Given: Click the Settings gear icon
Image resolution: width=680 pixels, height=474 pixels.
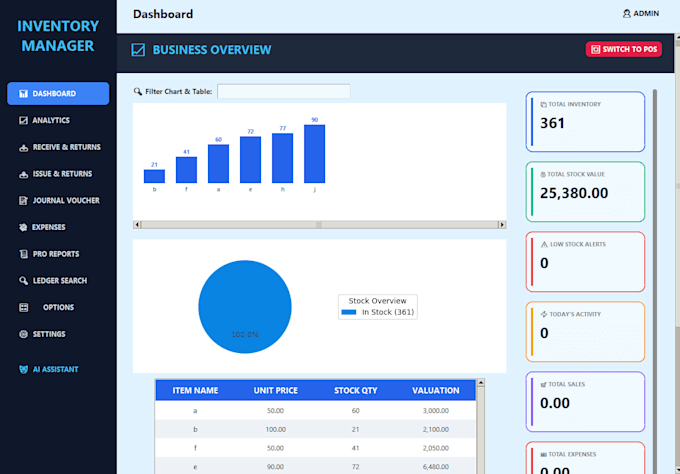Looking at the screenshot, I should [x=23, y=334].
